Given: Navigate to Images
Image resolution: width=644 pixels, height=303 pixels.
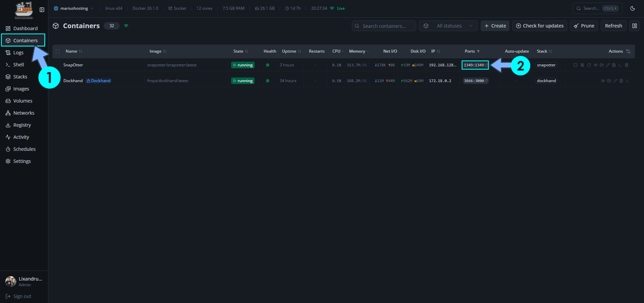Looking at the screenshot, I should (x=24, y=89).
